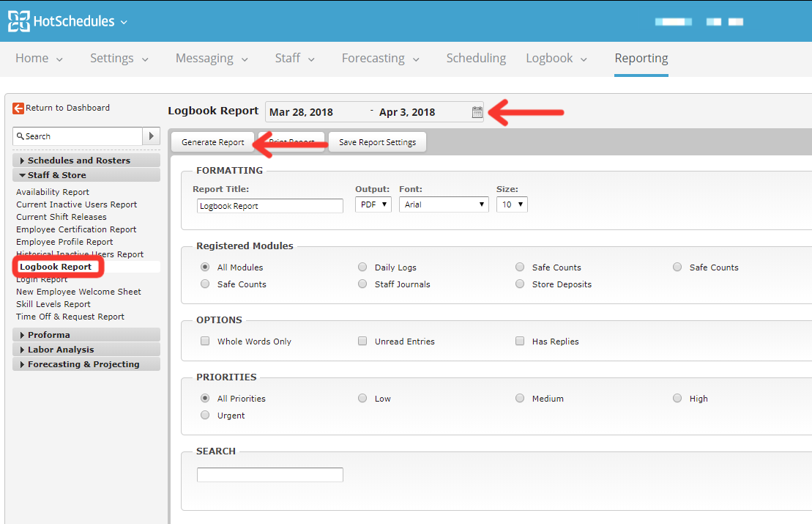Expand Forecasting & Projecting section

pos(86,364)
